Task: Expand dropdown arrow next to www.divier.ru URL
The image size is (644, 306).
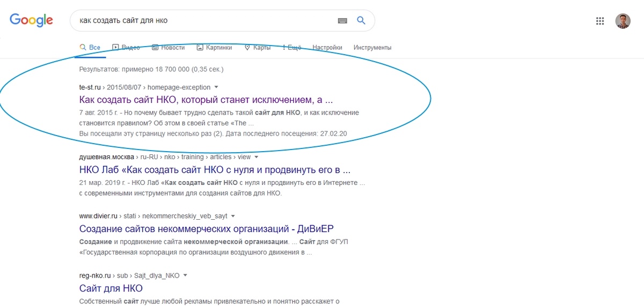Action: [232, 216]
